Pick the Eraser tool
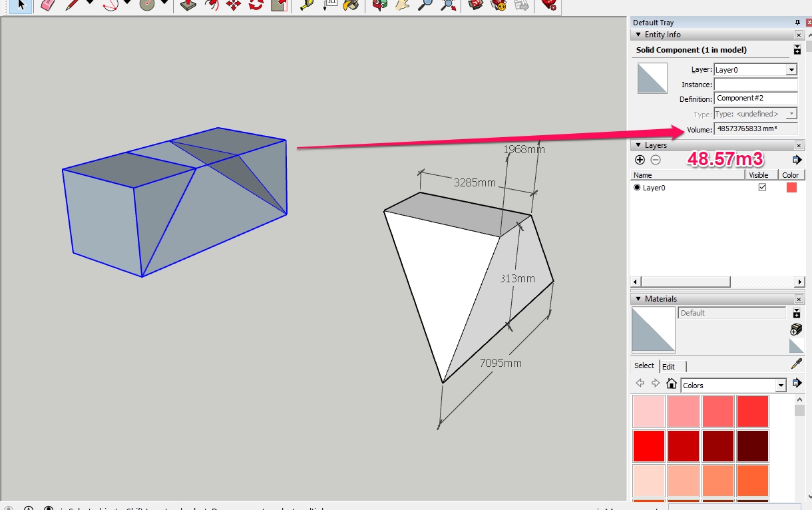812x510 pixels. tap(47, 5)
